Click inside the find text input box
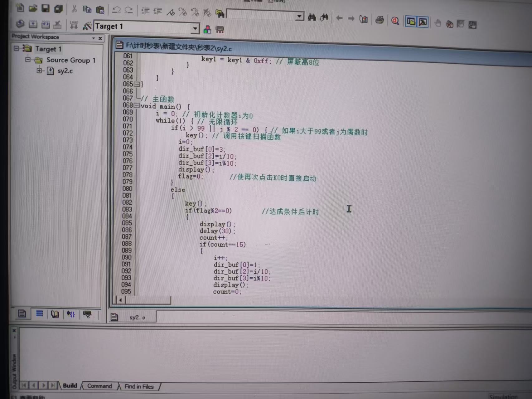 261,15
